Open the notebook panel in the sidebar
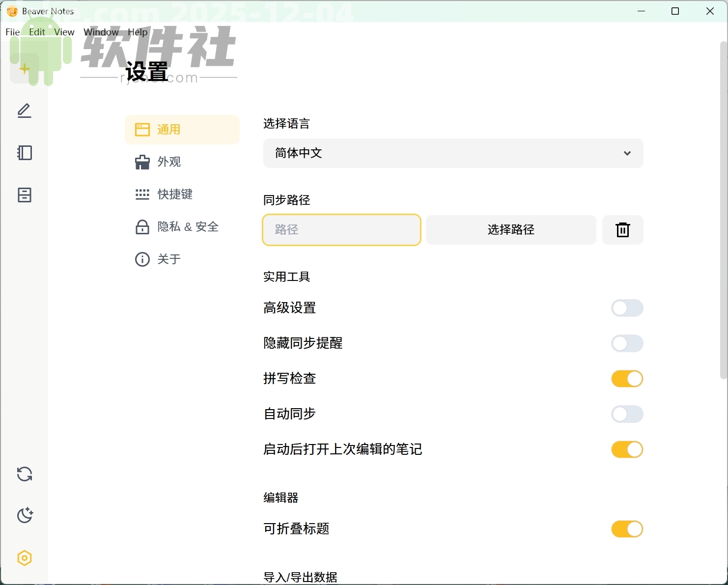 click(x=24, y=153)
